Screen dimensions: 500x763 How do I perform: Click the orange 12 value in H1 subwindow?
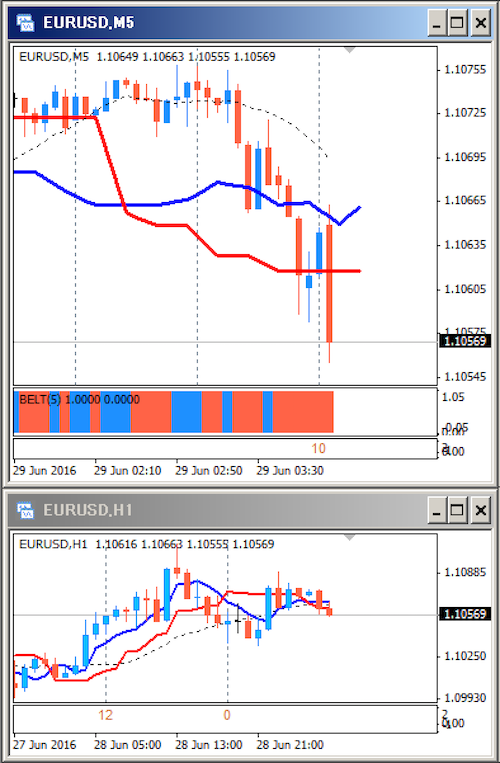(106, 715)
